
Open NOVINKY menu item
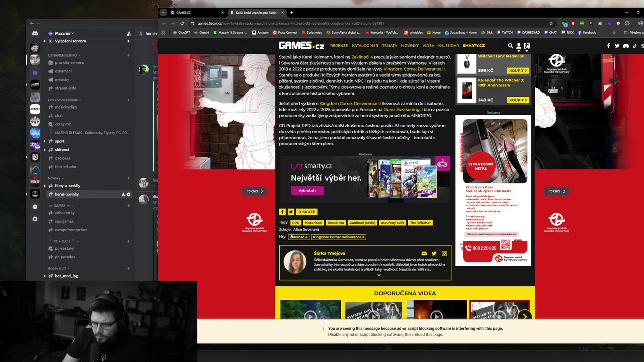click(410, 46)
